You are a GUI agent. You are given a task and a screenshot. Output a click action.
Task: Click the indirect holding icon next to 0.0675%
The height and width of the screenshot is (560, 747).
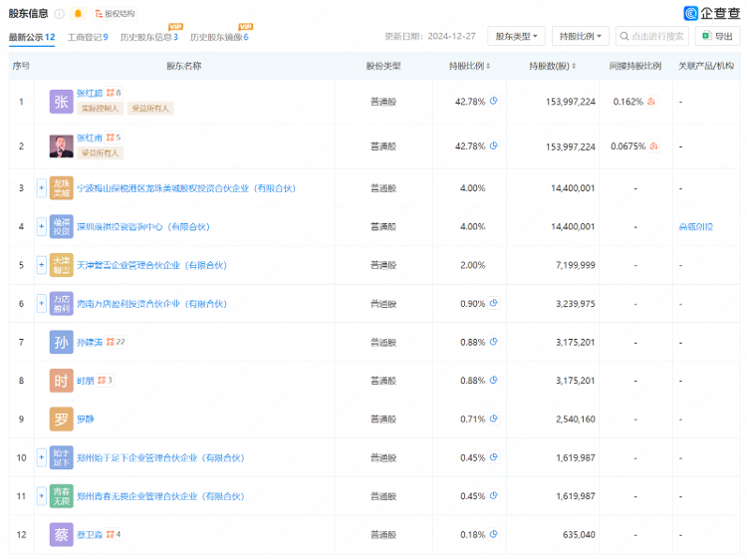(653, 145)
